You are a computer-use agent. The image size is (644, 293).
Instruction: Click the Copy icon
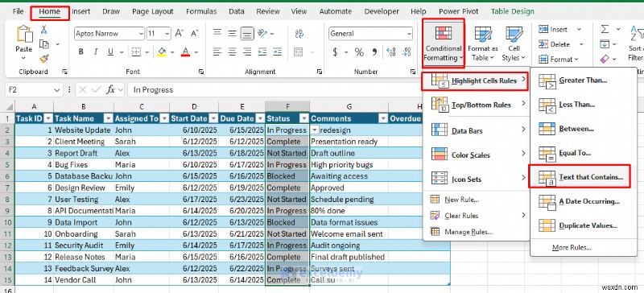pyautogui.click(x=44, y=44)
